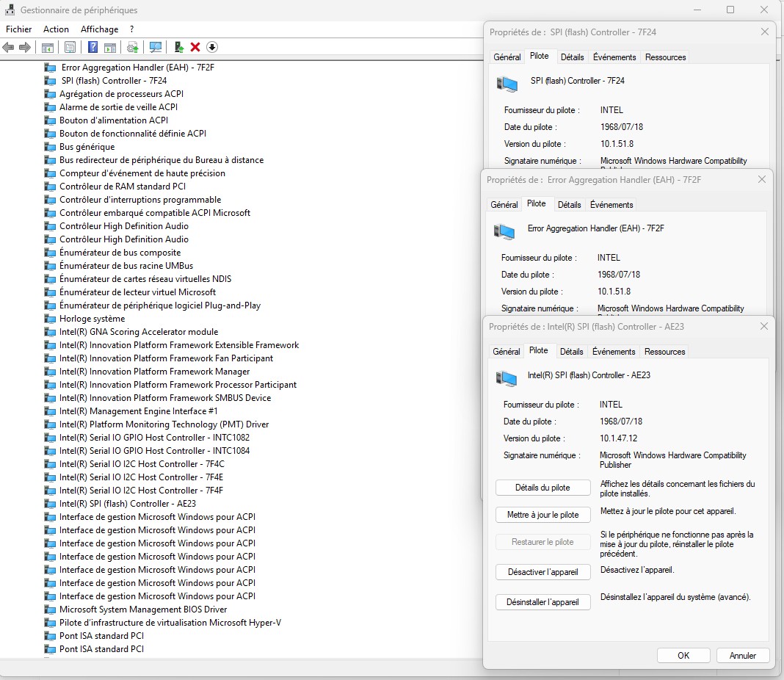The image size is (784, 680).
Task: Click the disable device down-arrow icon
Action: (x=212, y=47)
